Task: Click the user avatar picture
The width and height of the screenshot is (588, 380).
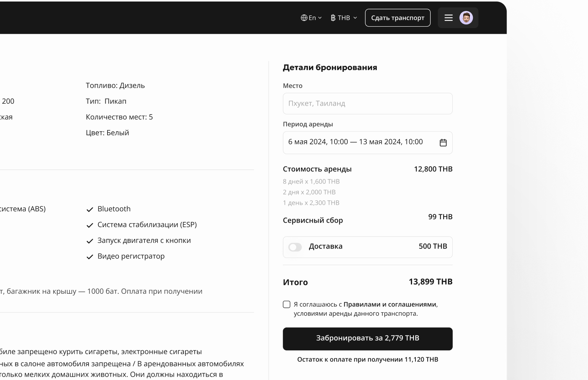Action: pos(466,18)
